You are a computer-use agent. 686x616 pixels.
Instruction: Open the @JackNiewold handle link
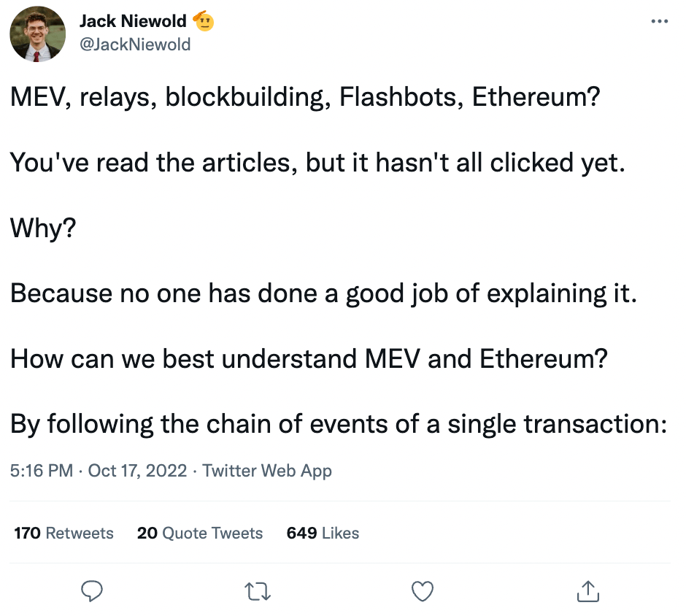point(135,45)
